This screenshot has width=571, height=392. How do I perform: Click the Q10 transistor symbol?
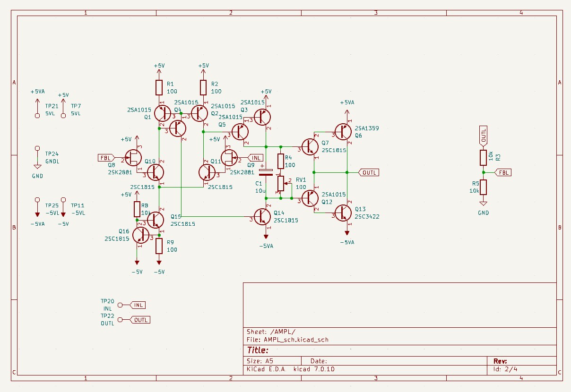(155, 172)
